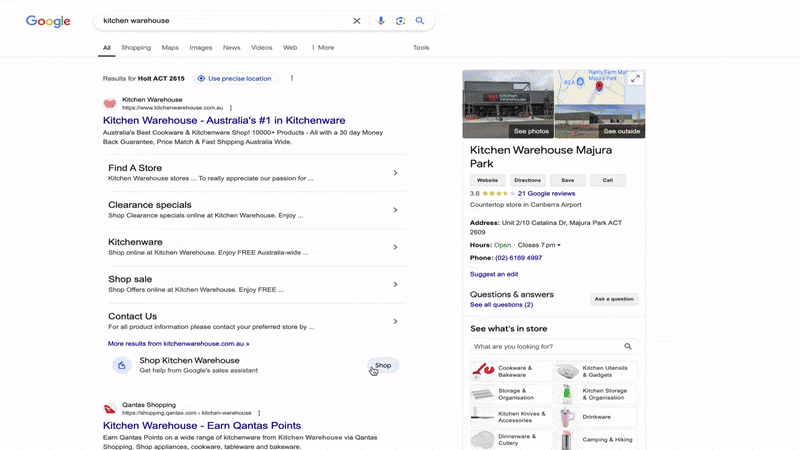800x450 pixels.
Task: Open the Shop sale sitelink
Action: coord(130,279)
